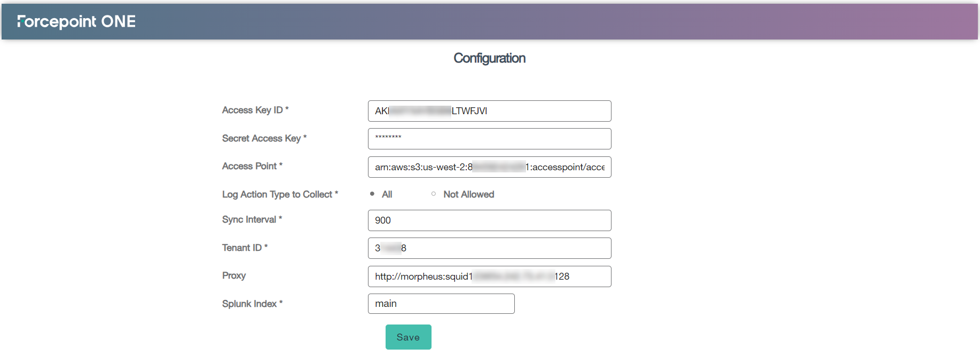Focus the Tenant ID text box

[489, 248]
